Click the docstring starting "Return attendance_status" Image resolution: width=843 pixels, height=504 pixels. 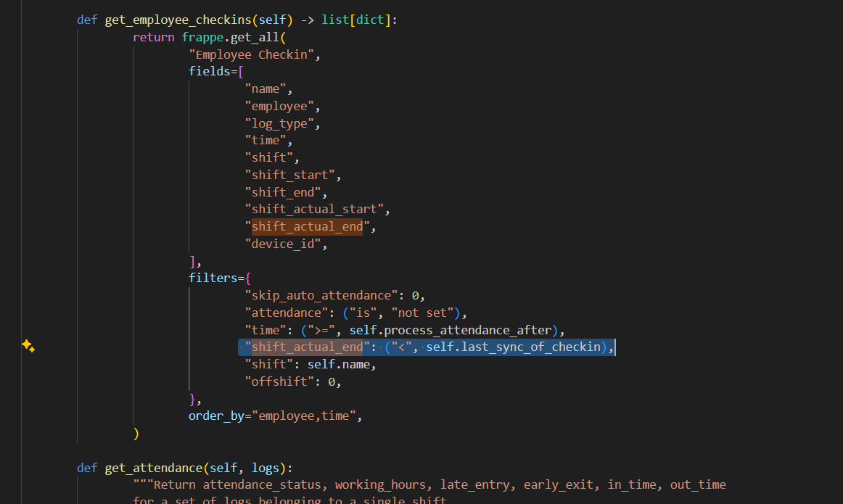click(x=428, y=484)
